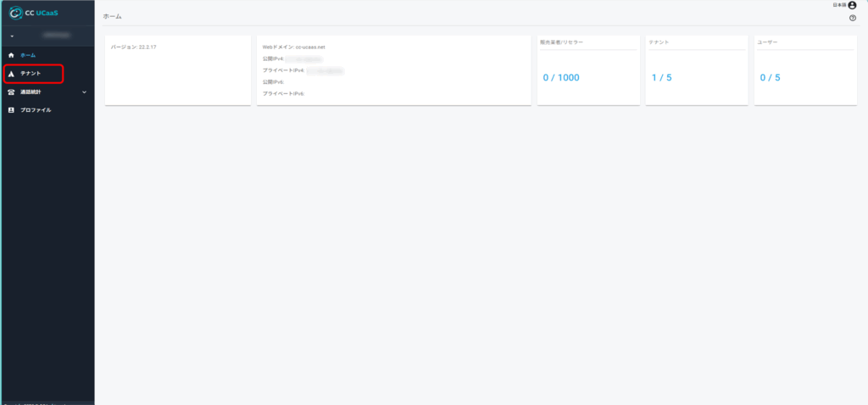
Task: Click the 1 / 5 tenant count
Action: point(660,77)
